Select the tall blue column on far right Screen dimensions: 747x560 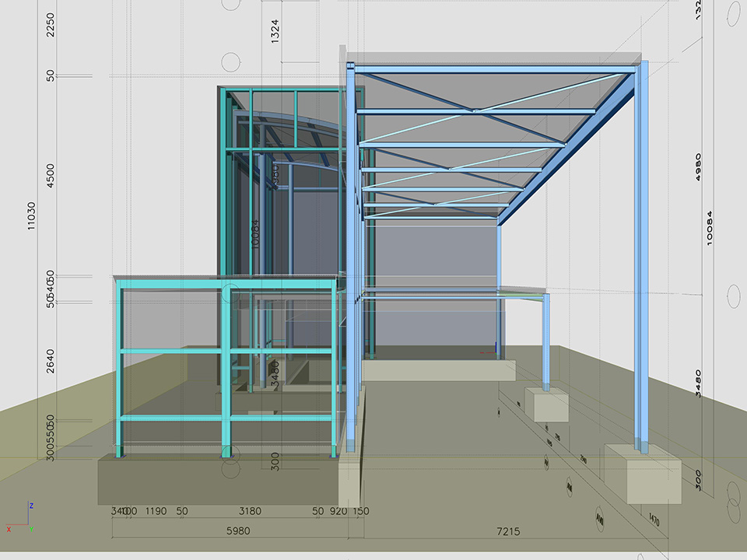click(642, 257)
